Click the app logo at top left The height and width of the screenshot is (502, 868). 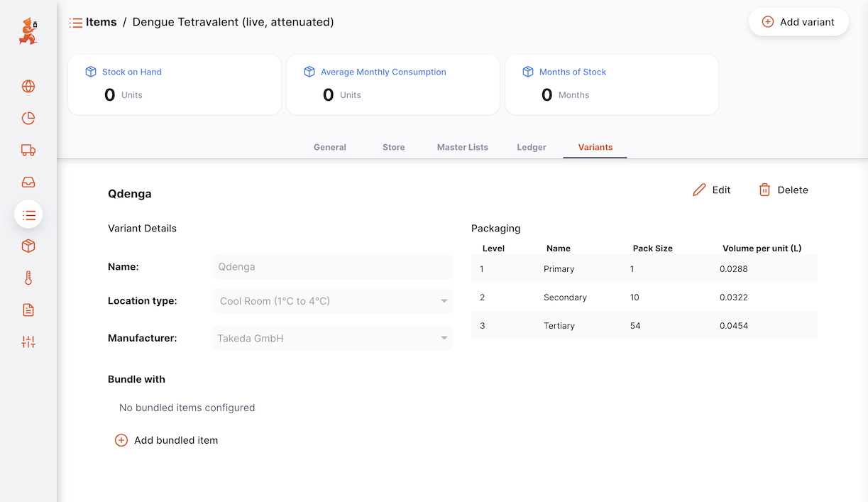tap(28, 32)
